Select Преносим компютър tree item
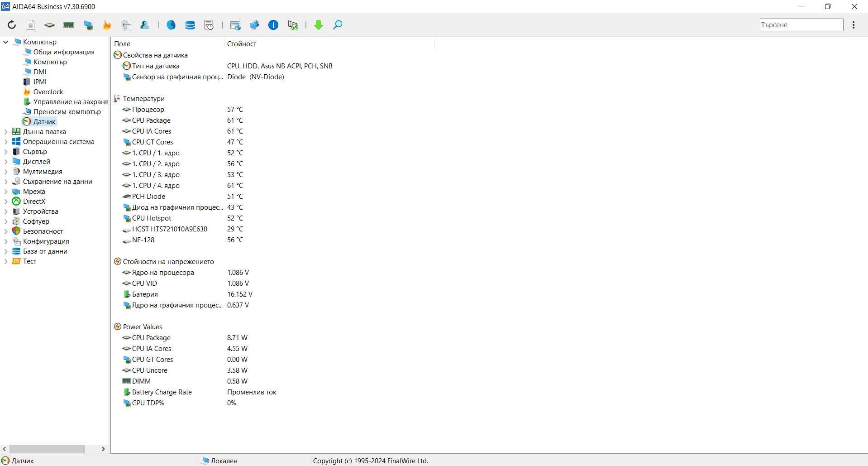Viewport: 868px width, 466px height. point(67,112)
